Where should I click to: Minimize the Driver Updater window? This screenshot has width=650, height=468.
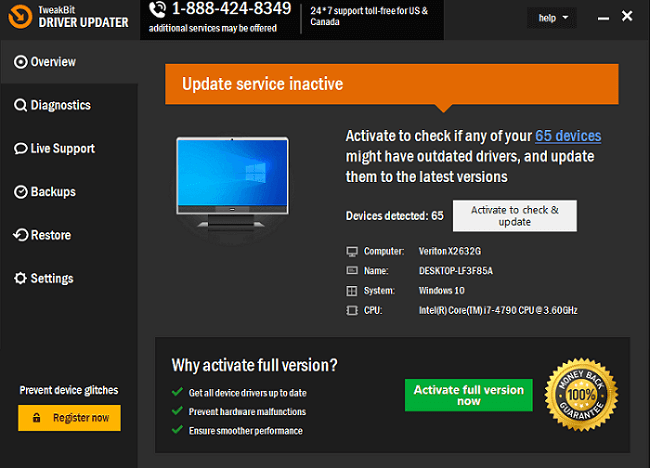point(604,18)
